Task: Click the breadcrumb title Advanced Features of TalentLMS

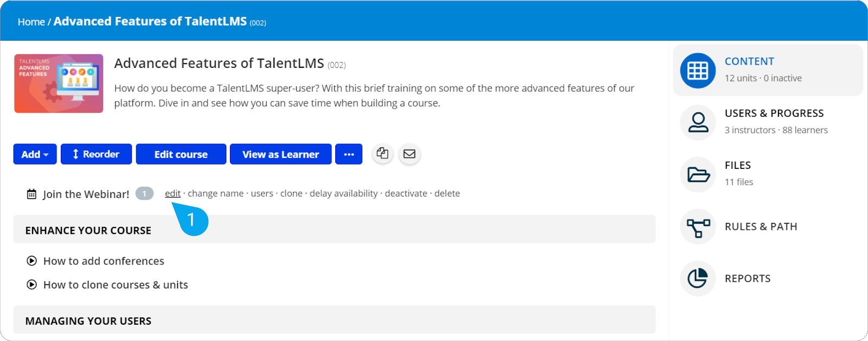Action: (150, 21)
